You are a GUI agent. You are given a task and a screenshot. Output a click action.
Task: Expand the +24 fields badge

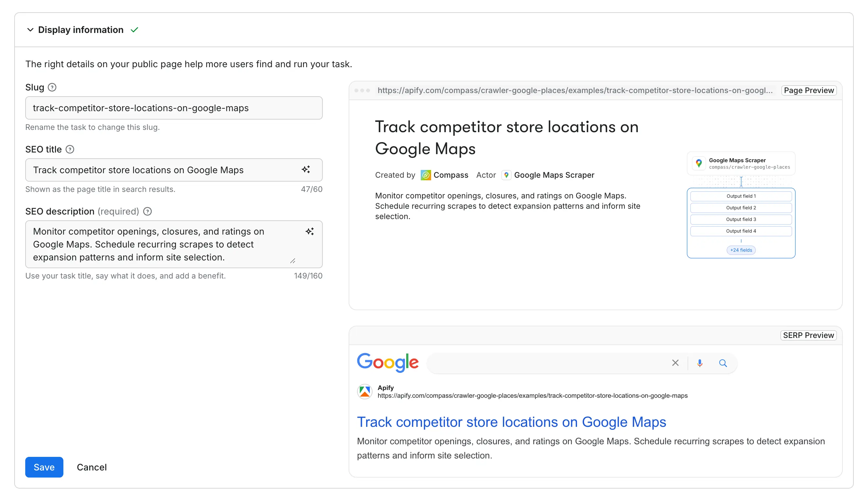741,250
